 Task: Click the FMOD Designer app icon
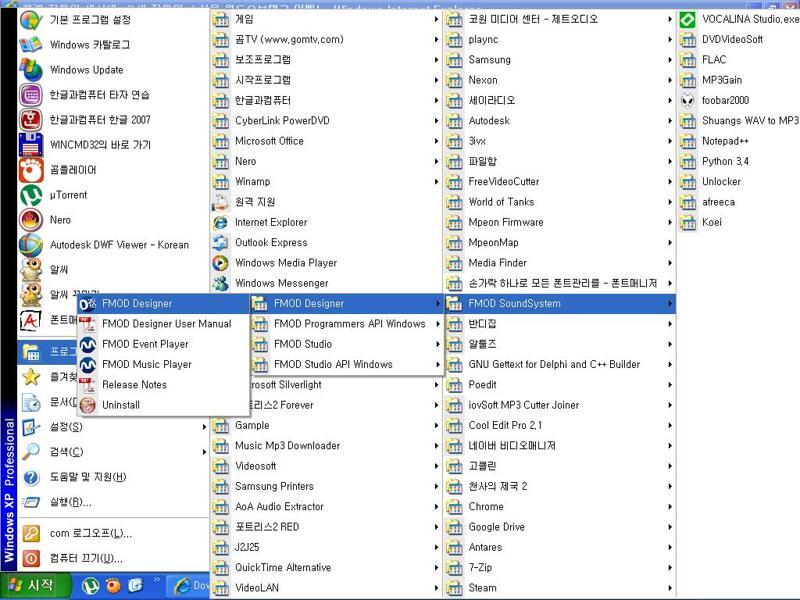pyautogui.click(x=88, y=304)
